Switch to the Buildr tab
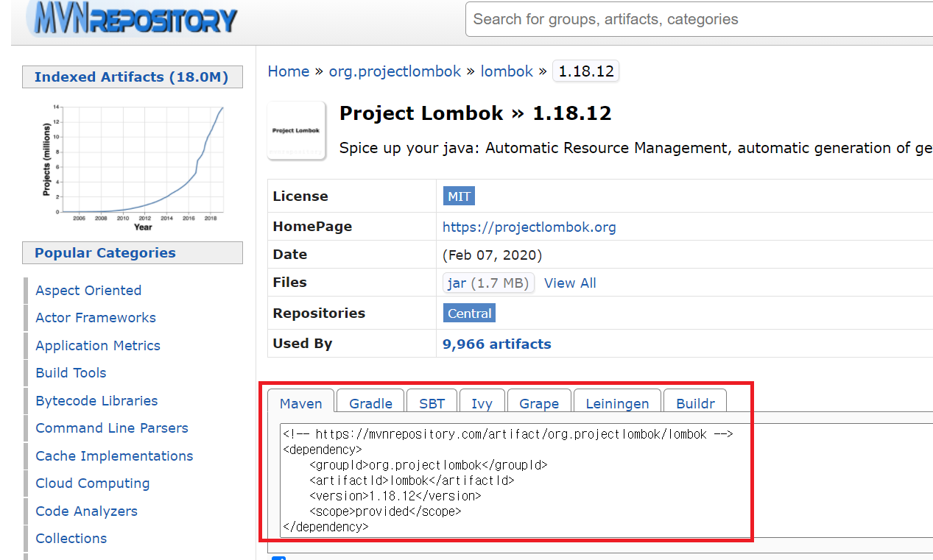933x560 pixels. click(x=695, y=403)
